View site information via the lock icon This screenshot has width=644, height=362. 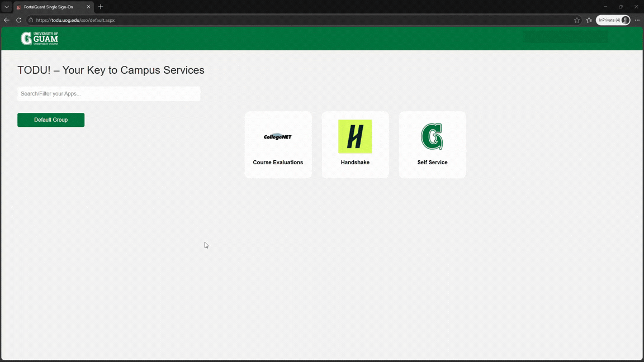(x=31, y=20)
